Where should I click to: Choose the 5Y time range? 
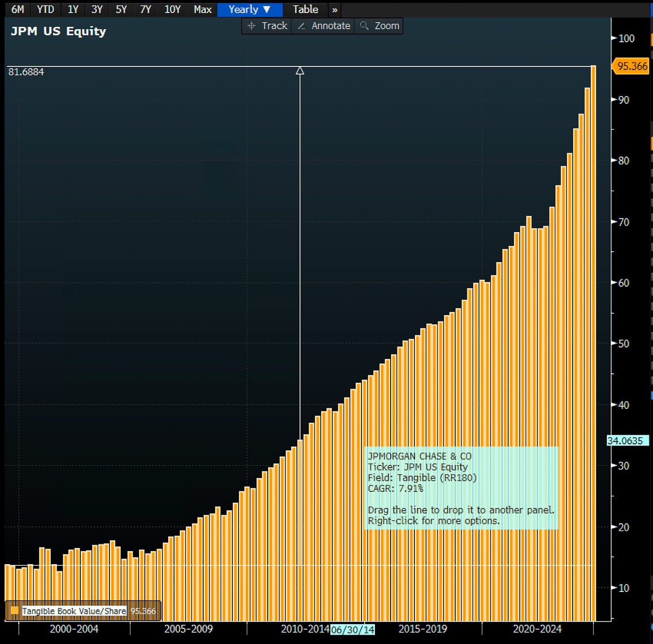click(121, 9)
